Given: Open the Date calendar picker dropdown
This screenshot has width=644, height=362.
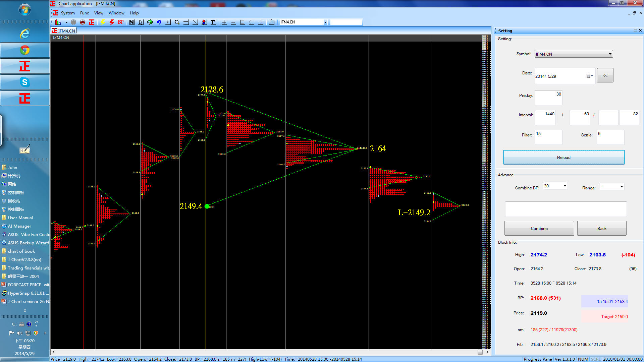Looking at the screenshot, I should click(590, 76).
